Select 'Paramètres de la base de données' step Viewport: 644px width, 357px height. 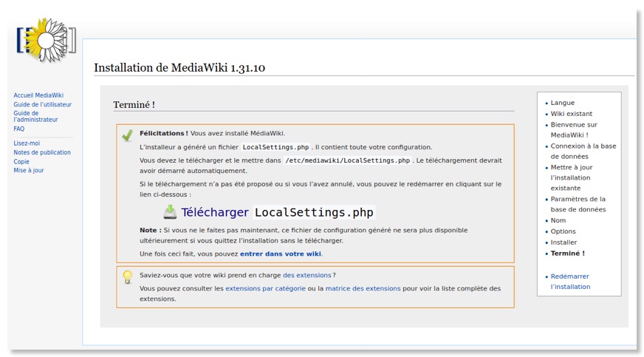pos(578,204)
